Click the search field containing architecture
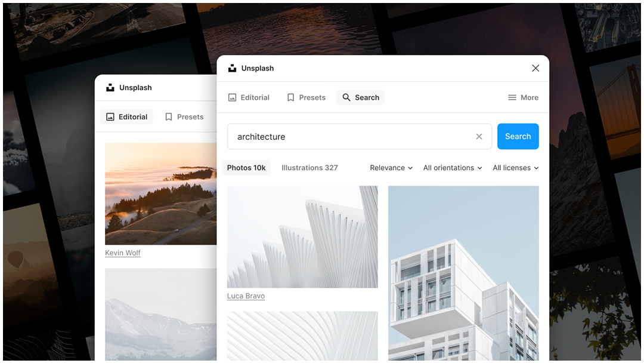 tap(352, 137)
